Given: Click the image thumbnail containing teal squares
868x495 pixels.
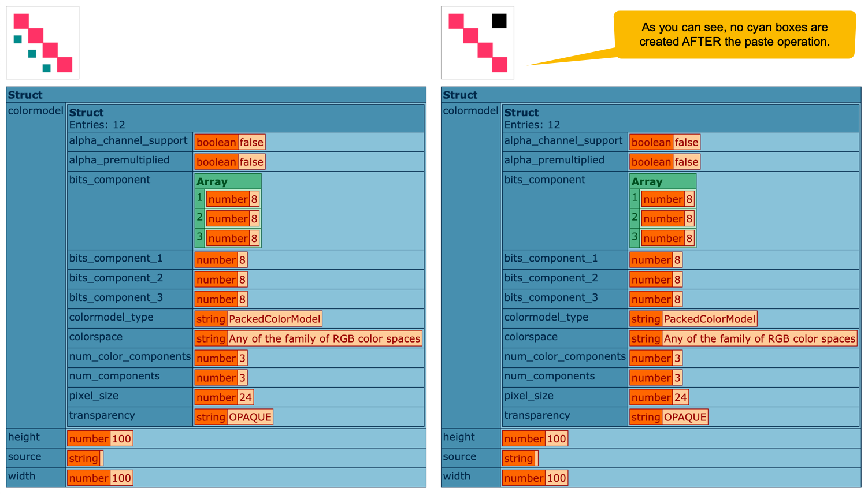Looking at the screenshot, I should pyautogui.click(x=42, y=43).
